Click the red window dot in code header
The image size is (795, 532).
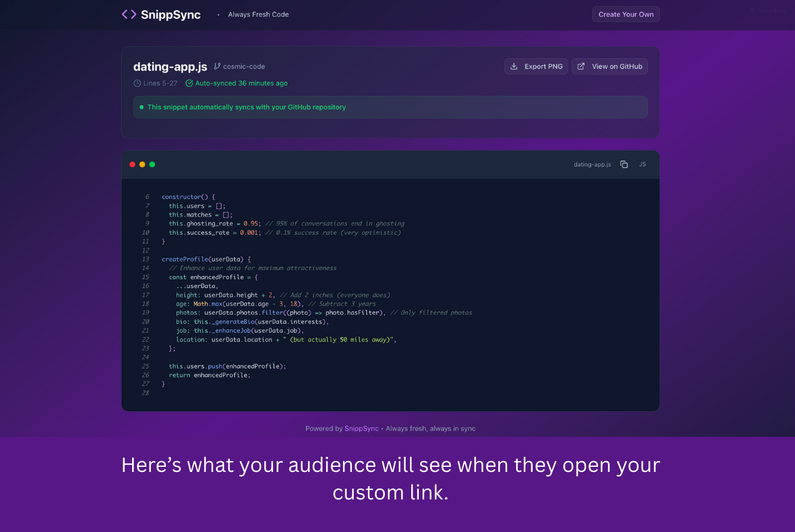pyautogui.click(x=132, y=165)
